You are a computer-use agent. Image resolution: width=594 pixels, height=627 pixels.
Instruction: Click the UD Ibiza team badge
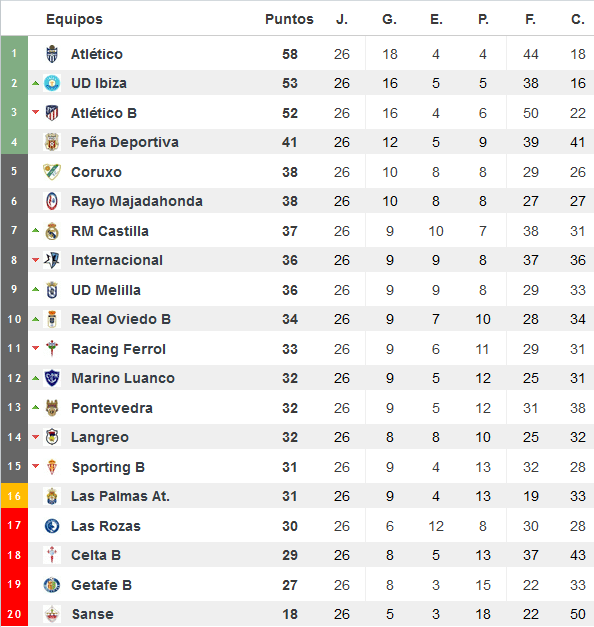pos(52,83)
